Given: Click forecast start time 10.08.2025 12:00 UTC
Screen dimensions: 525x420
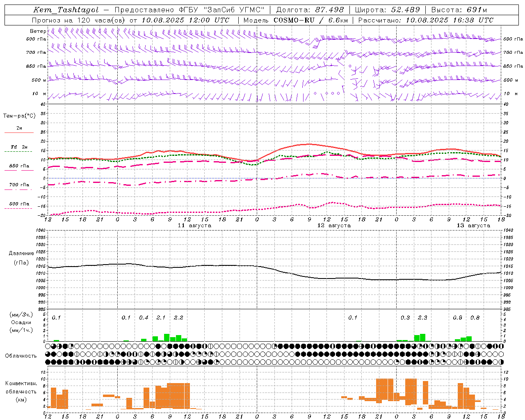Looking at the screenshot, I should click(x=185, y=20).
